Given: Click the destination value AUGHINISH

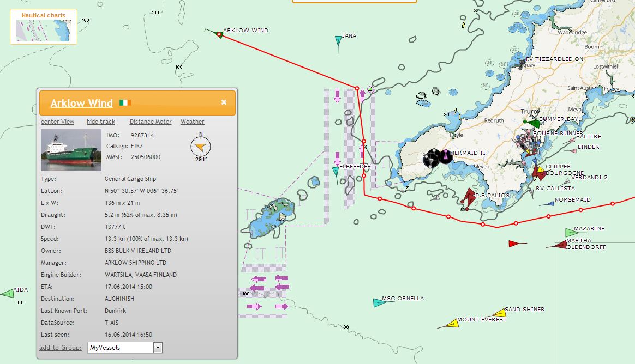Looking at the screenshot, I should [119, 299].
